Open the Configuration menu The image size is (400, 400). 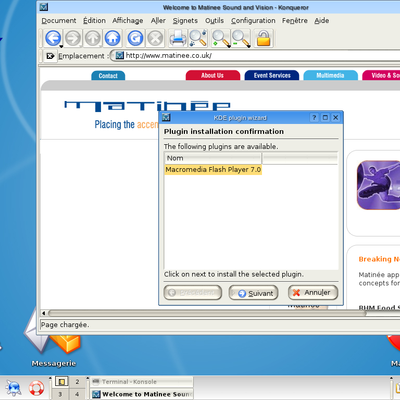[x=253, y=21]
